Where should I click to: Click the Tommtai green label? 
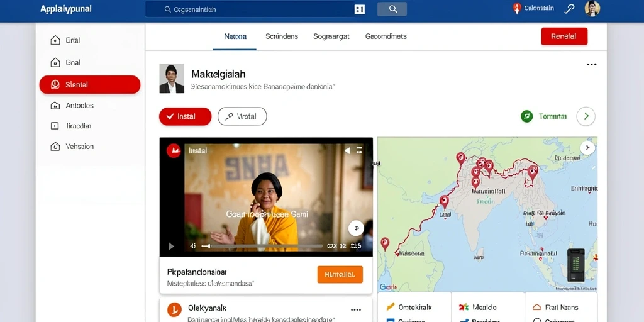pyautogui.click(x=552, y=116)
